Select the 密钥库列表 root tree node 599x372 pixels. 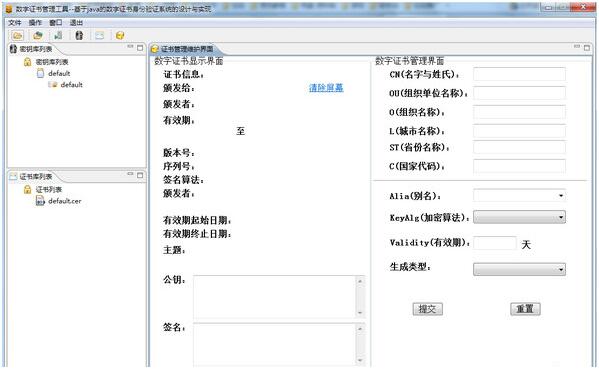pyautogui.click(x=52, y=61)
